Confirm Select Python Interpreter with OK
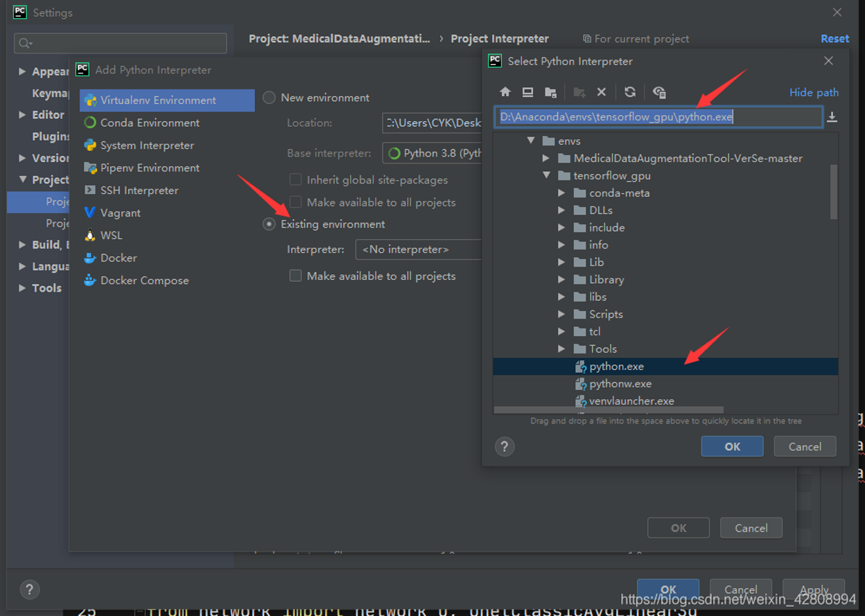The image size is (865, 616). click(732, 447)
